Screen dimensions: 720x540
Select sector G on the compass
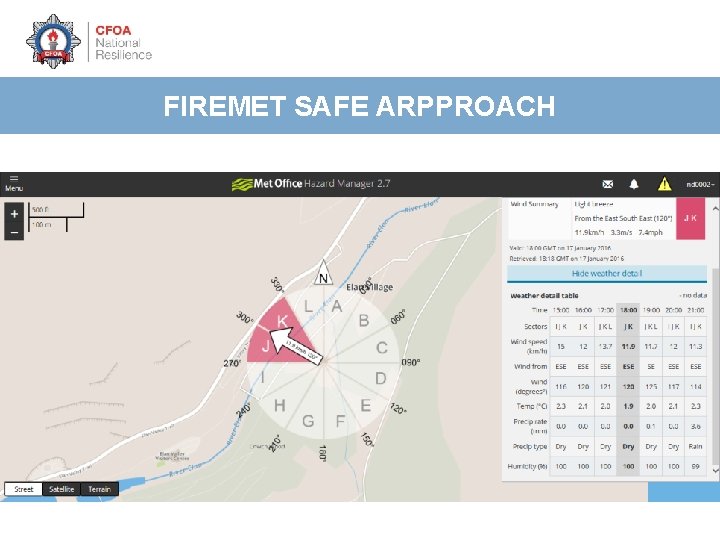308,421
